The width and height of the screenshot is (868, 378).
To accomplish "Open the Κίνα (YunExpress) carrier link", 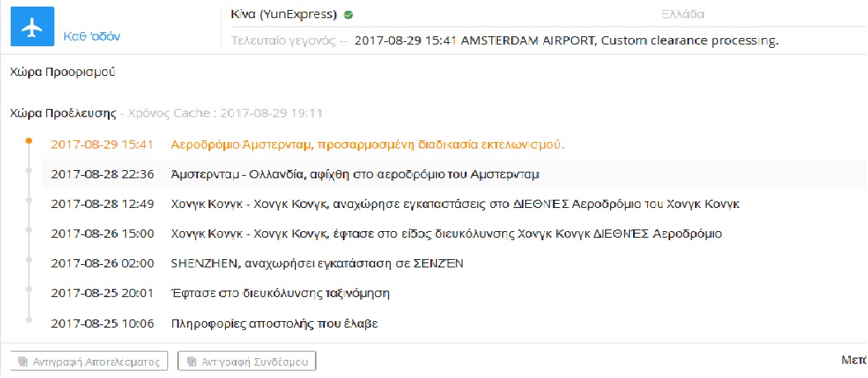I will (x=284, y=14).
